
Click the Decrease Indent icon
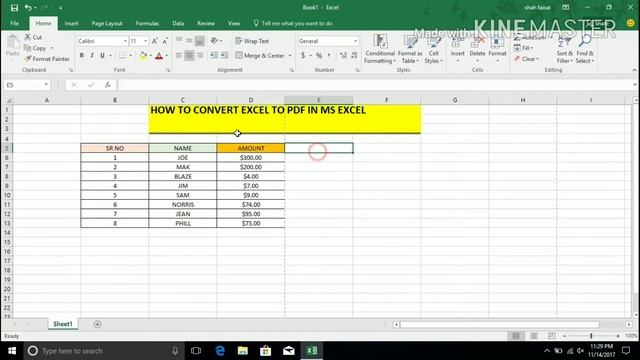[x=214, y=55]
